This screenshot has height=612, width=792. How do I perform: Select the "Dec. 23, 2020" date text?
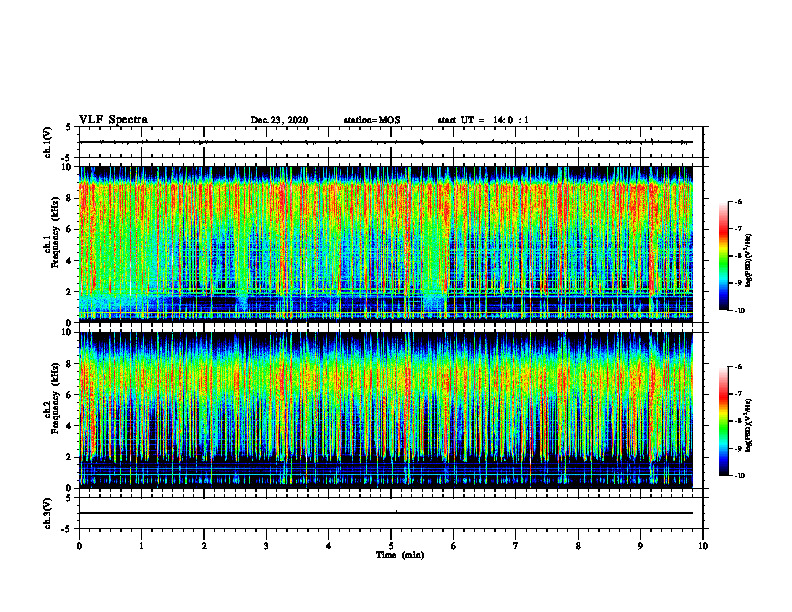(x=279, y=120)
